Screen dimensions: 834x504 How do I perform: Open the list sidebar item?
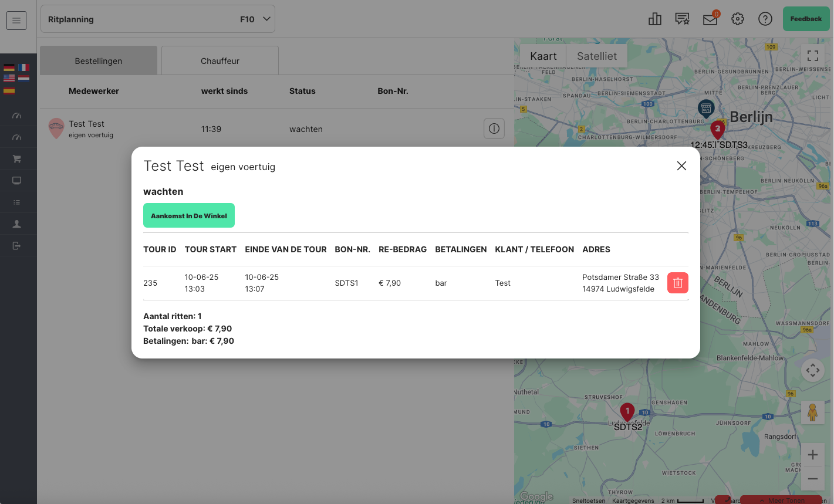tap(17, 202)
